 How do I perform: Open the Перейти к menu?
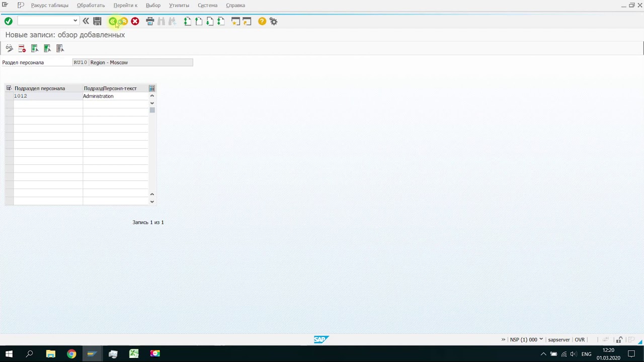pyautogui.click(x=125, y=5)
